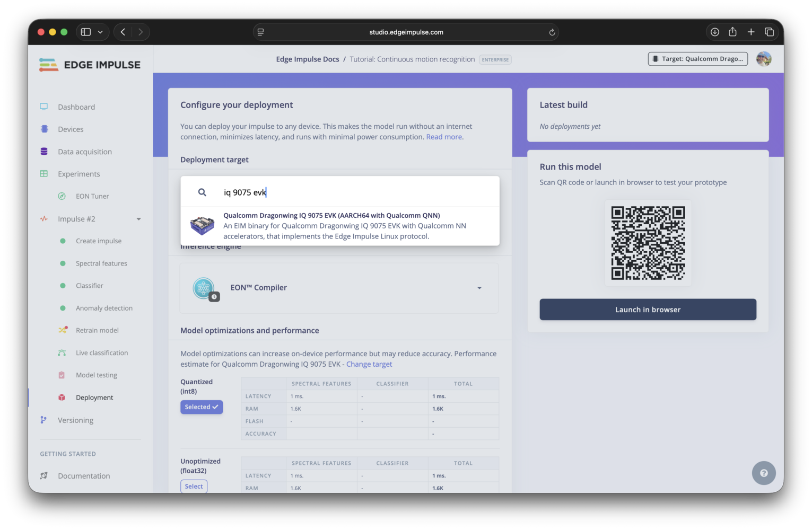Expand the Impulse #2 dropdown arrow
812x530 pixels.
[138, 219]
